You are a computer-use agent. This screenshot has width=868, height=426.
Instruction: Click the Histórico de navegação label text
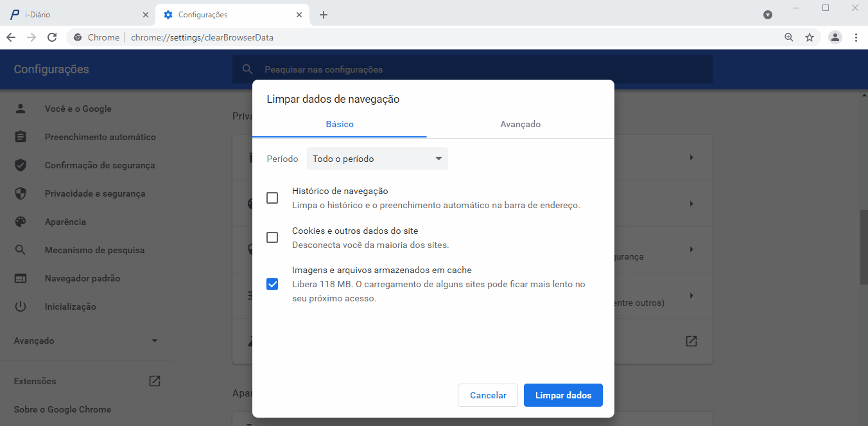(x=340, y=191)
